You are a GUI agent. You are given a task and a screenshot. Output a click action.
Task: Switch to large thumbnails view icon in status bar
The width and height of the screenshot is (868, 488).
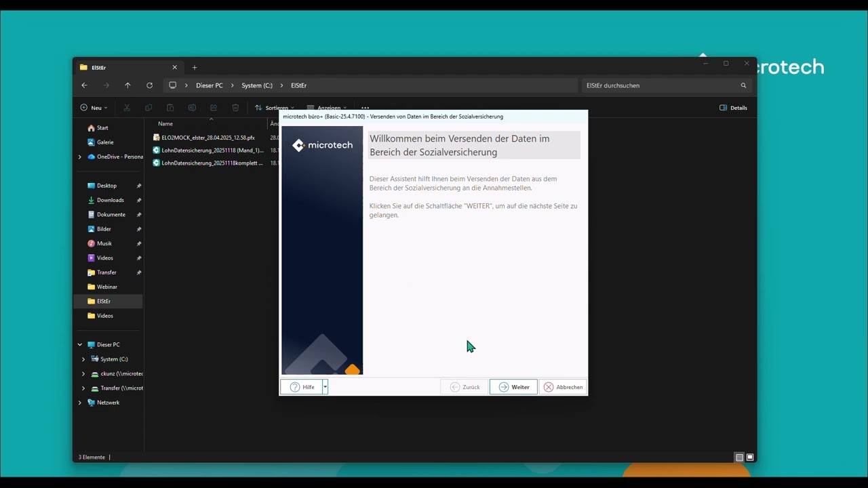pyautogui.click(x=750, y=457)
